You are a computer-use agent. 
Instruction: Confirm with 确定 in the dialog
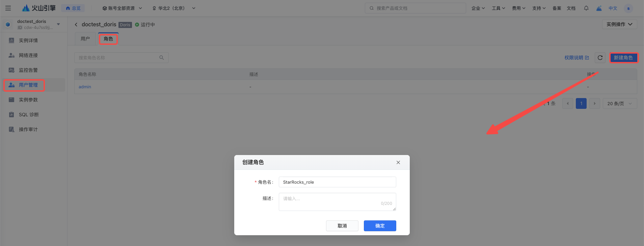coord(380,226)
